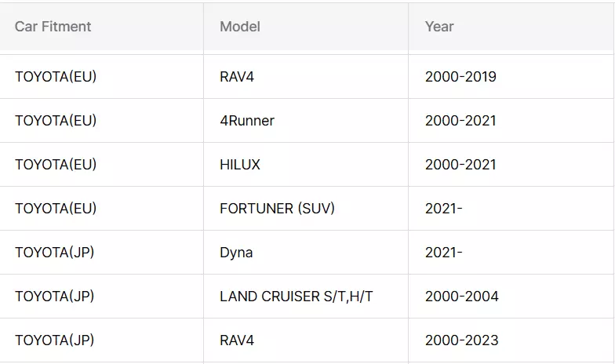Click the 2000-2004 year cell
This screenshot has height=364, width=615.
point(461,297)
